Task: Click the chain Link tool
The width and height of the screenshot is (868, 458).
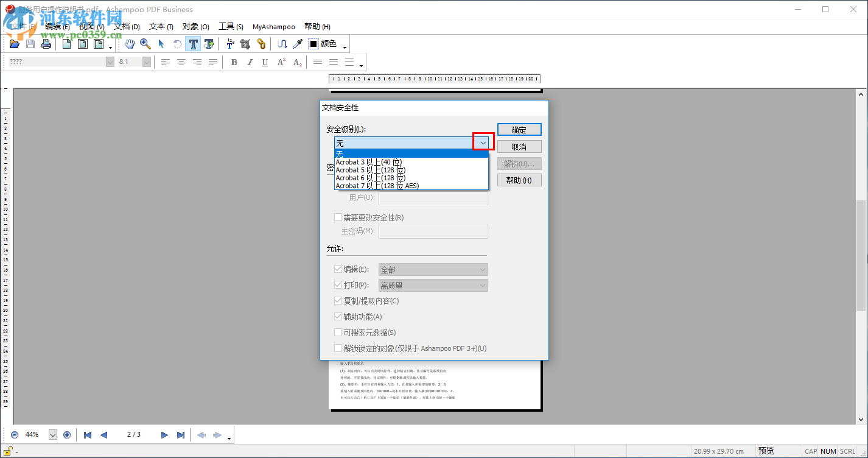Action: pyautogui.click(x=261, y=43)
